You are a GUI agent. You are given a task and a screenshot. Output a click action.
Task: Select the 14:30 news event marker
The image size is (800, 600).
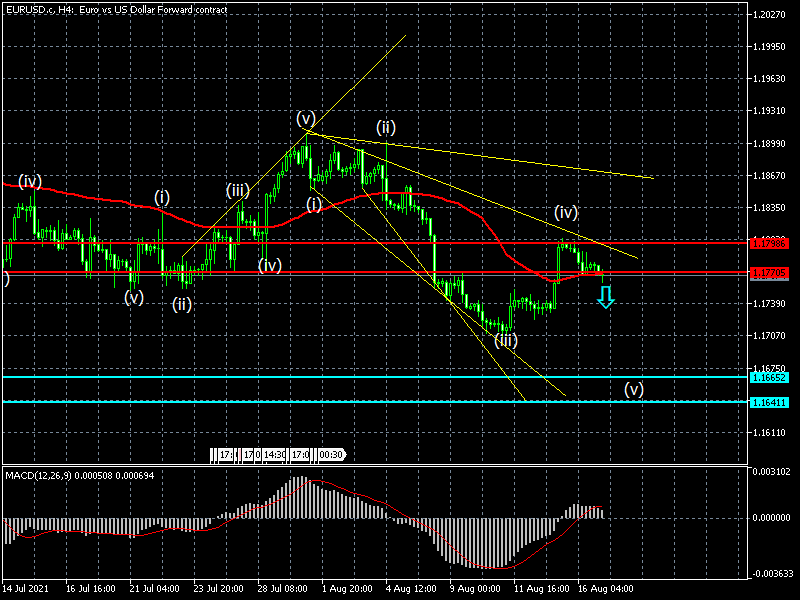pyautogui.click(x=275, y=455)
